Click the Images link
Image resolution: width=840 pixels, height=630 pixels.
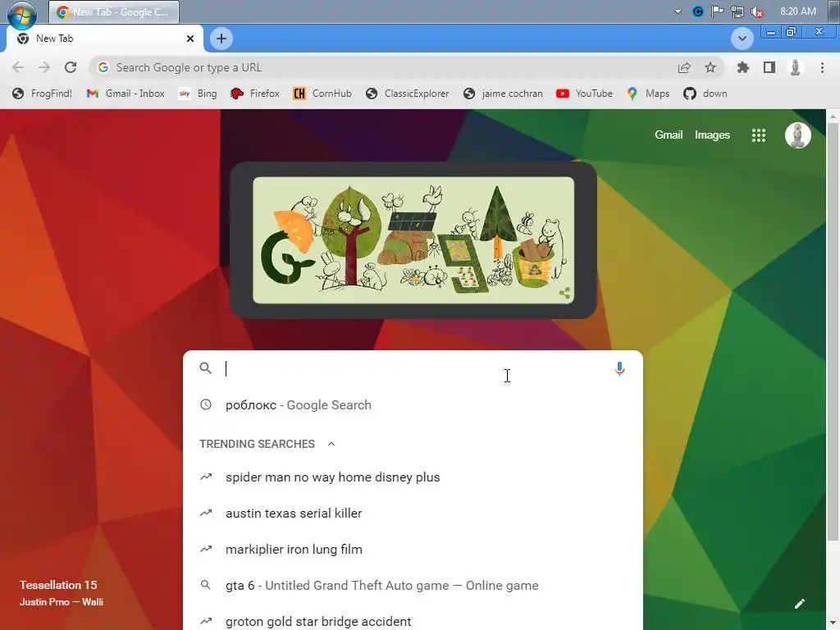click(x=712, y=135)
